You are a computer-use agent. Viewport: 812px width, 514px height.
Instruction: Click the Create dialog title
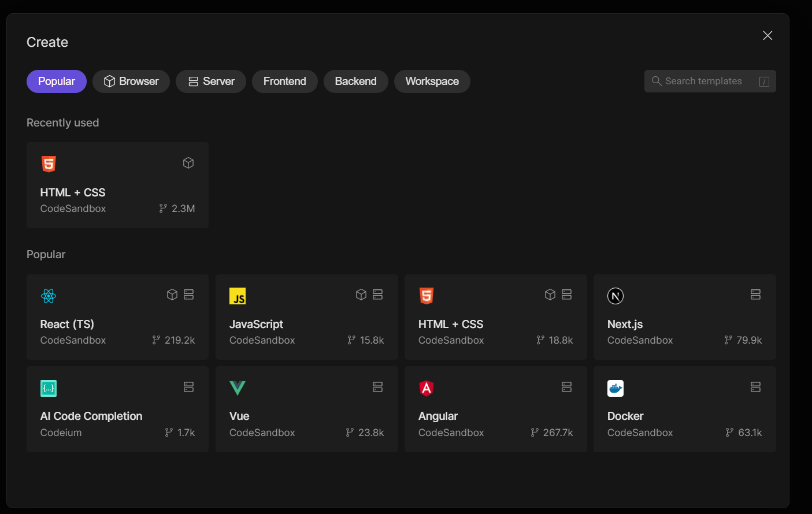tap(47, 42)
